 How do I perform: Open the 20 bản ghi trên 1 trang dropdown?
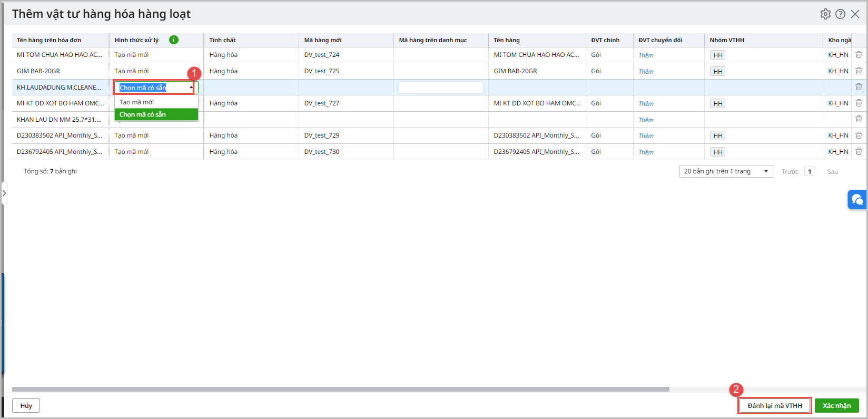point(726,171)
